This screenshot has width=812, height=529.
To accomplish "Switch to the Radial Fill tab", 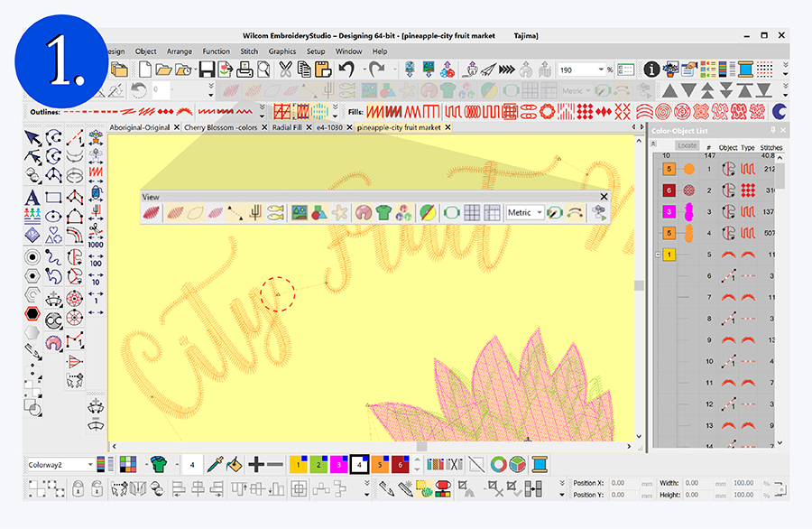I will pos(286,128).
